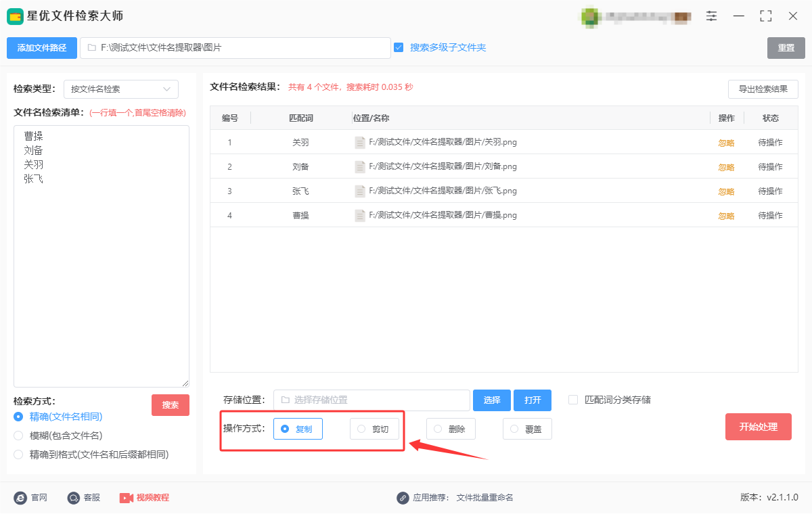Click the path text ending in 张飞.png

(443, 191)
